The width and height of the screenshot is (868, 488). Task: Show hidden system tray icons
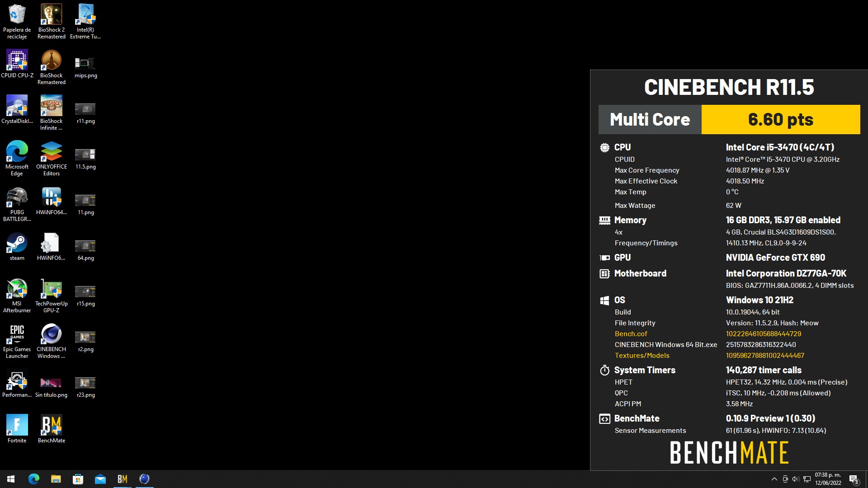(x=774, y=479)
